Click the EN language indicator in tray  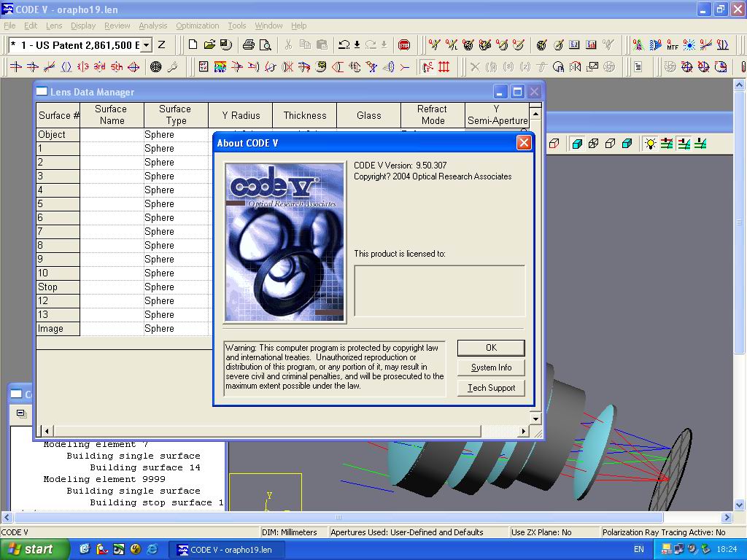pyautogui.click(x=639, y=549)
